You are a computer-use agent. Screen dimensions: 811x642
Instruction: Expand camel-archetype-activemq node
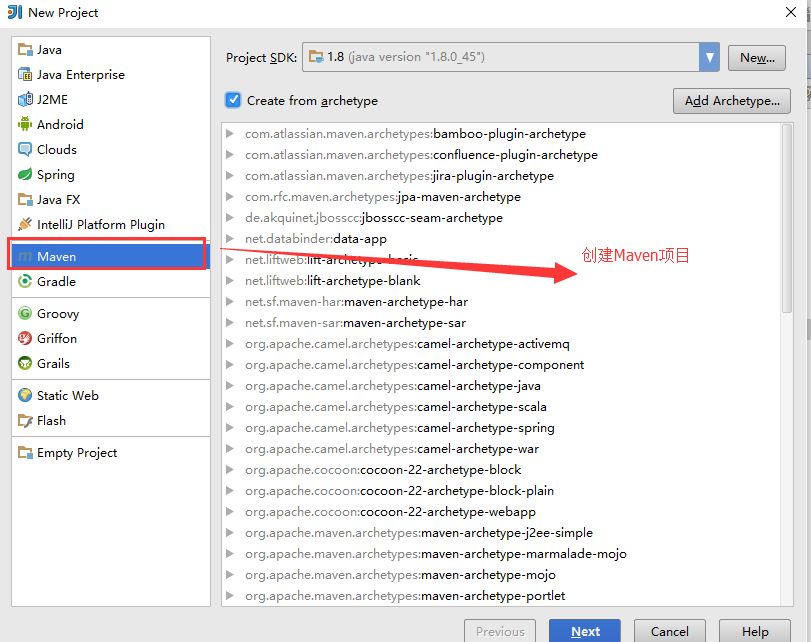click(230, 344)
